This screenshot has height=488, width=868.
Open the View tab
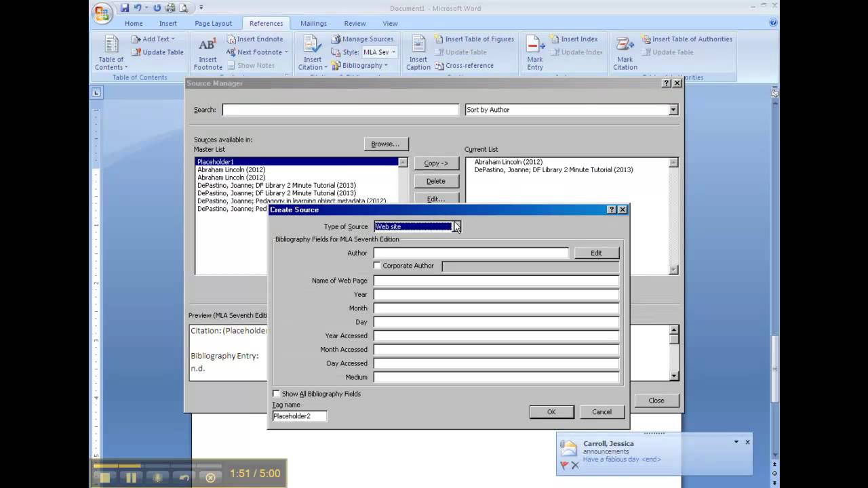[390, 24]
